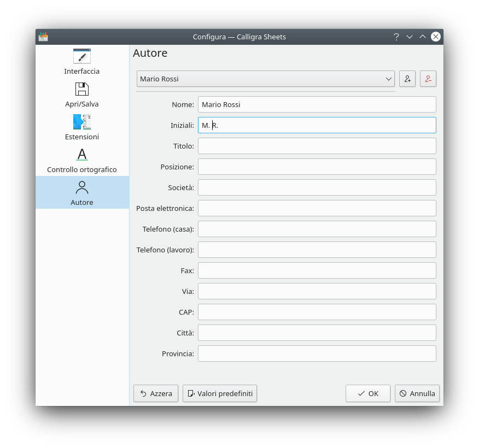Open the Interfaccia settings page

coord(82,62)
